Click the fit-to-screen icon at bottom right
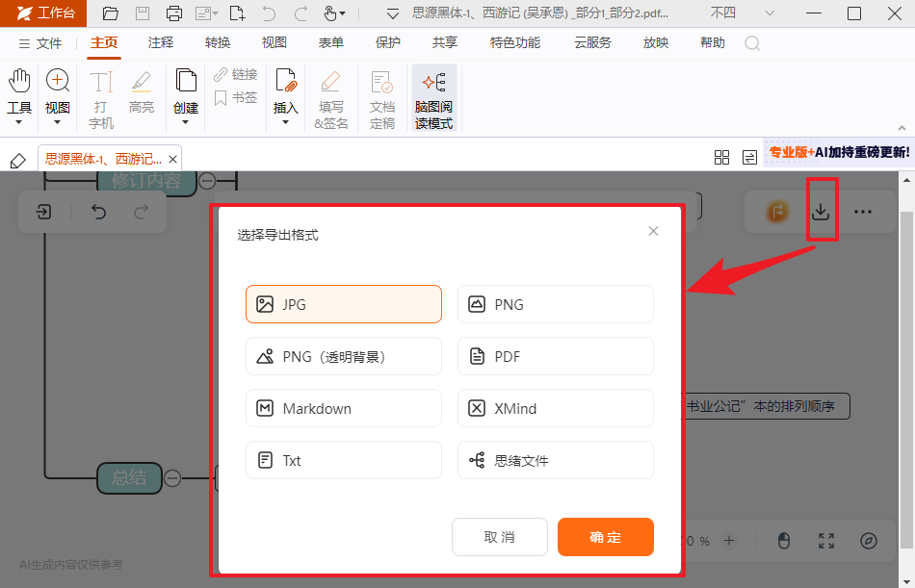 point(825,541)
